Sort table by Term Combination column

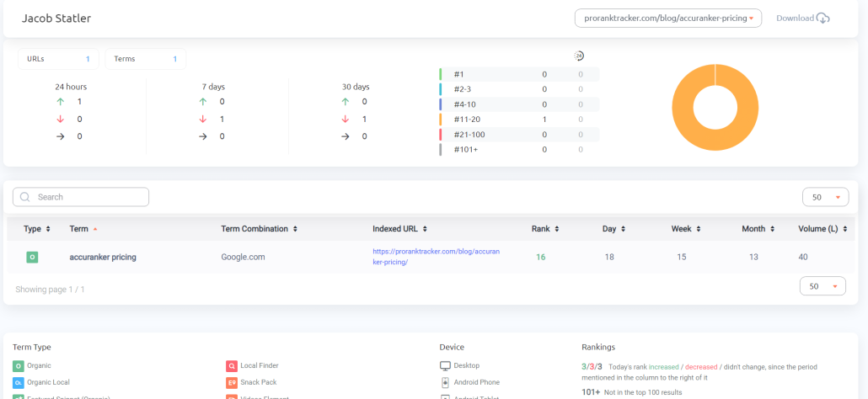click(x=259, y=229)
